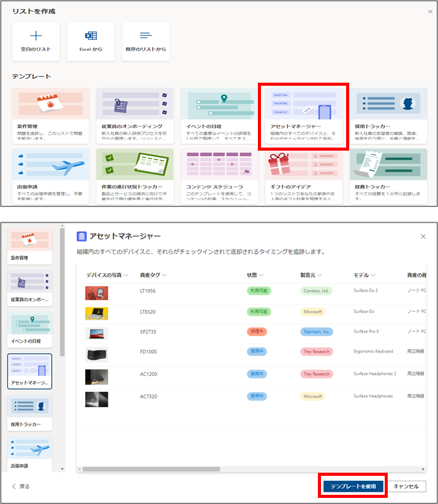Click Fabrikam, Inc. manufacturer pill

pos(317,331)
